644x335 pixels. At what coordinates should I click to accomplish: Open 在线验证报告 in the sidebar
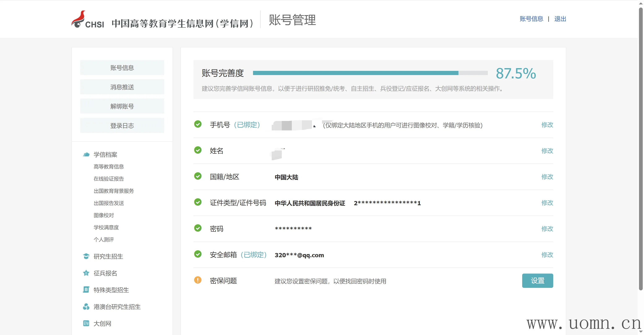109,179
